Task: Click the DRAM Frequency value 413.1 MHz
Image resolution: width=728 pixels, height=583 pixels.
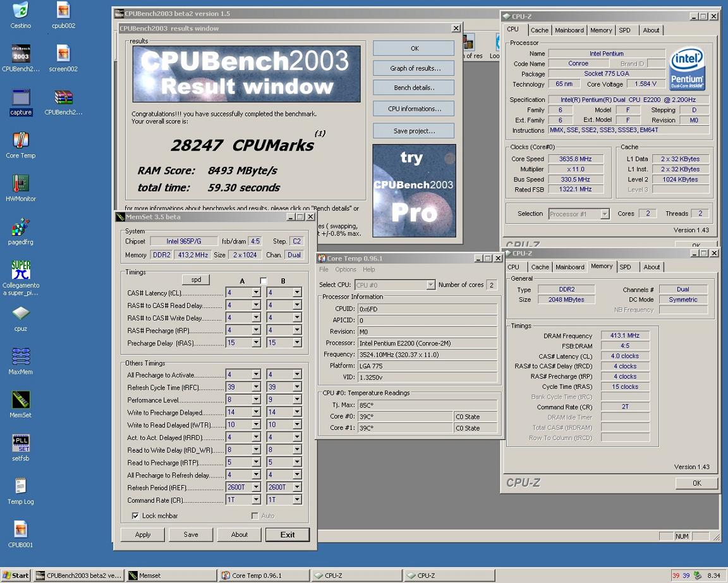Action: click(625, 335)
